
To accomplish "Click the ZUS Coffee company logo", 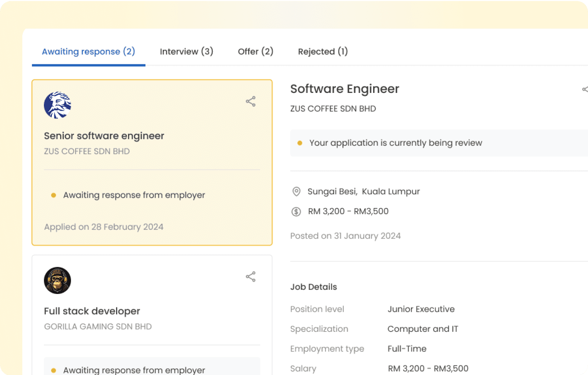I will (57, 105).
